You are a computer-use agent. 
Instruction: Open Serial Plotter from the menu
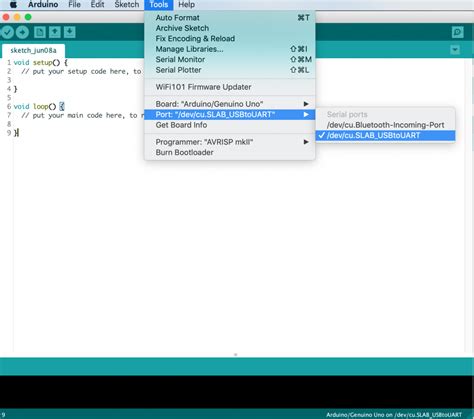[x=230, y=70]
